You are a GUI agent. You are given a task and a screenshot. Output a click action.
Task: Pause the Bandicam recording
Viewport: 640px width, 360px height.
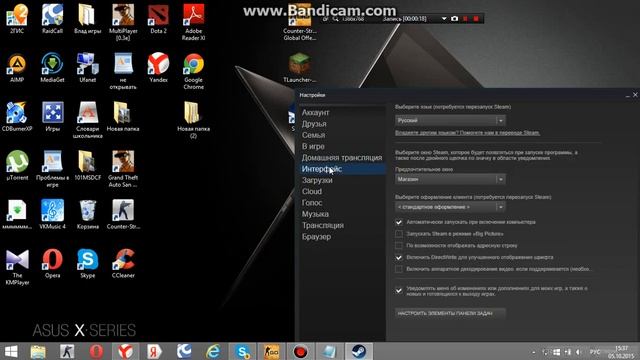pyautogui.click(x=465, y=19)
